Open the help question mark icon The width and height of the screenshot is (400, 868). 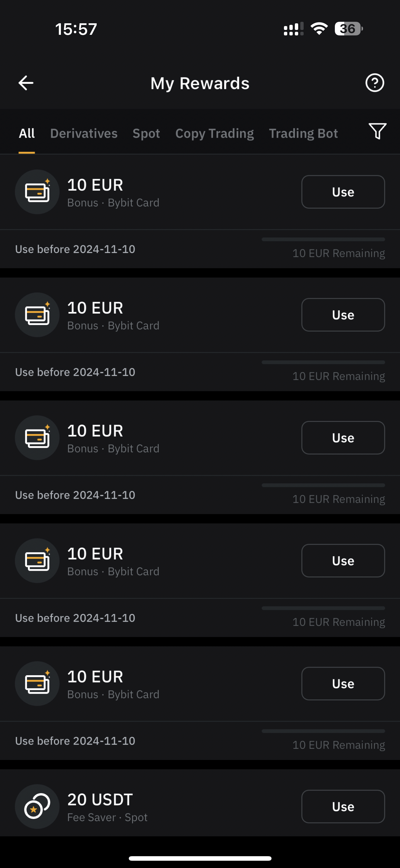pos(375,83)
